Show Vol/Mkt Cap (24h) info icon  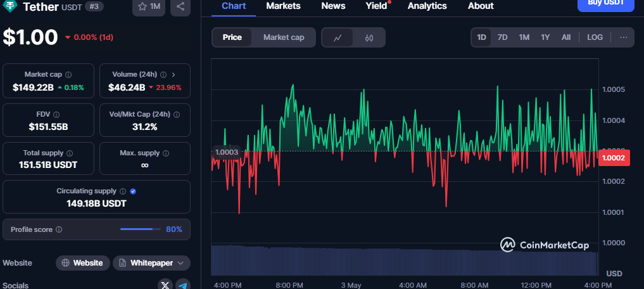(177, 115)
